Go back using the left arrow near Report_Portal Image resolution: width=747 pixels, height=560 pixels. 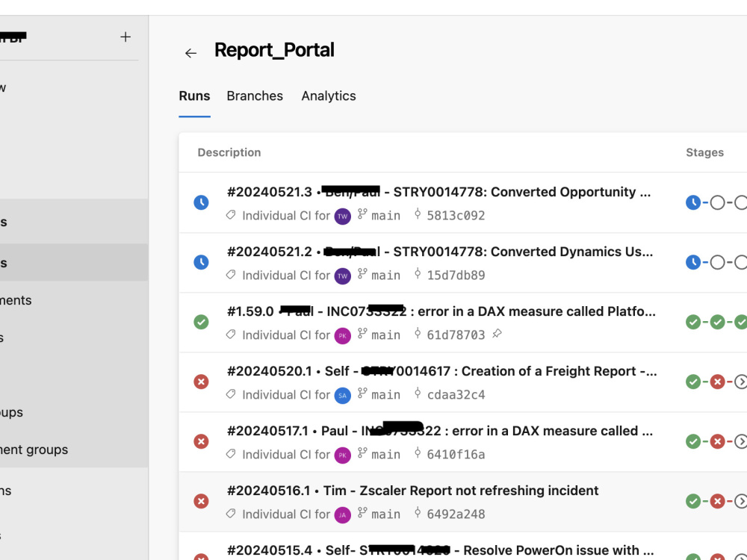[191, 53]
